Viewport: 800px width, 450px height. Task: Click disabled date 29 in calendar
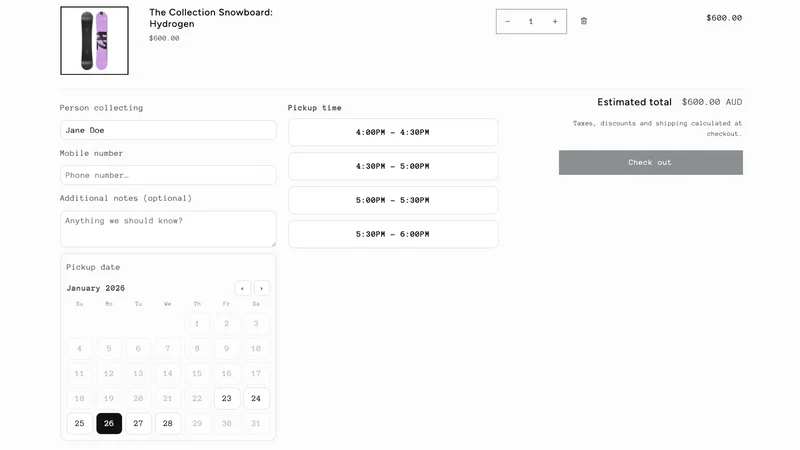coord(197,423)
